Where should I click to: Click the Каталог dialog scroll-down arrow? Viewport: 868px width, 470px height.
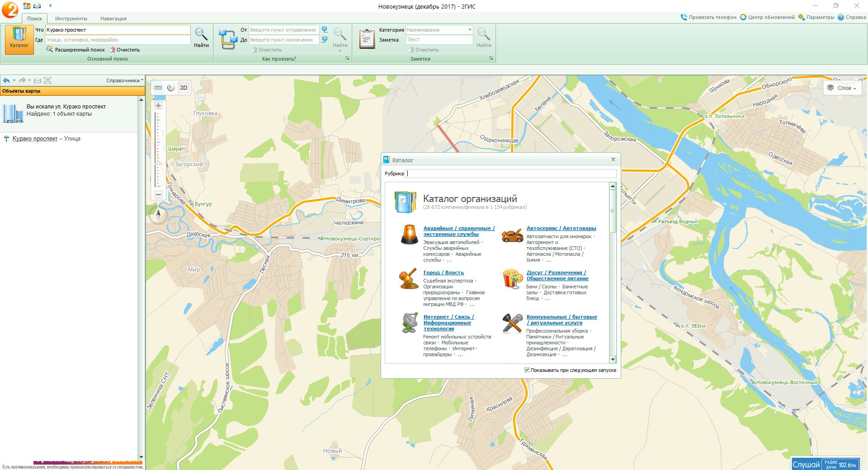tap(613, 360)
